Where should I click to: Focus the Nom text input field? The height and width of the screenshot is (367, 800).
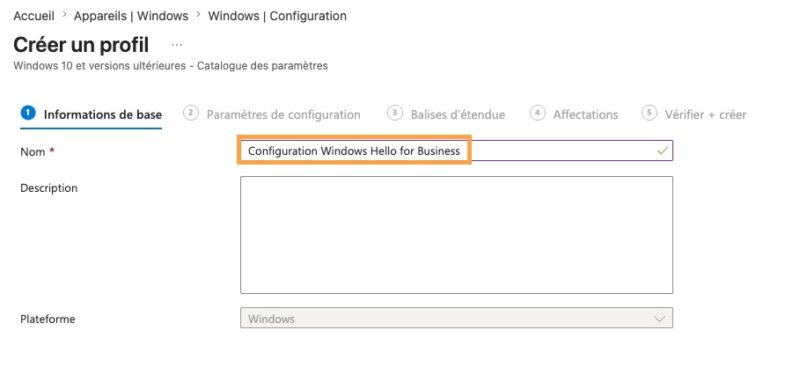456,151
